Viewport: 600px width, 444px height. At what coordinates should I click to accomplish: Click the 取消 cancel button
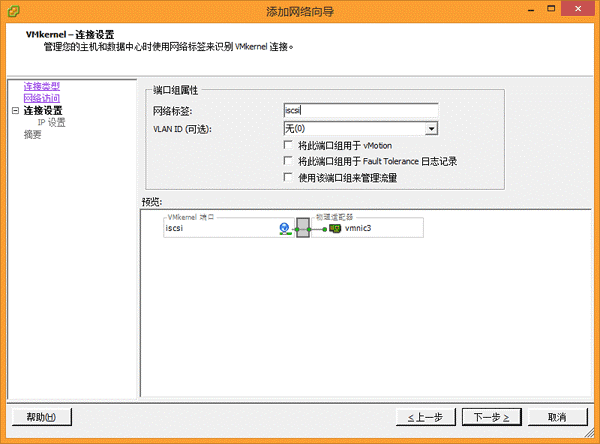pyautogui.click(x=558, y=417)
